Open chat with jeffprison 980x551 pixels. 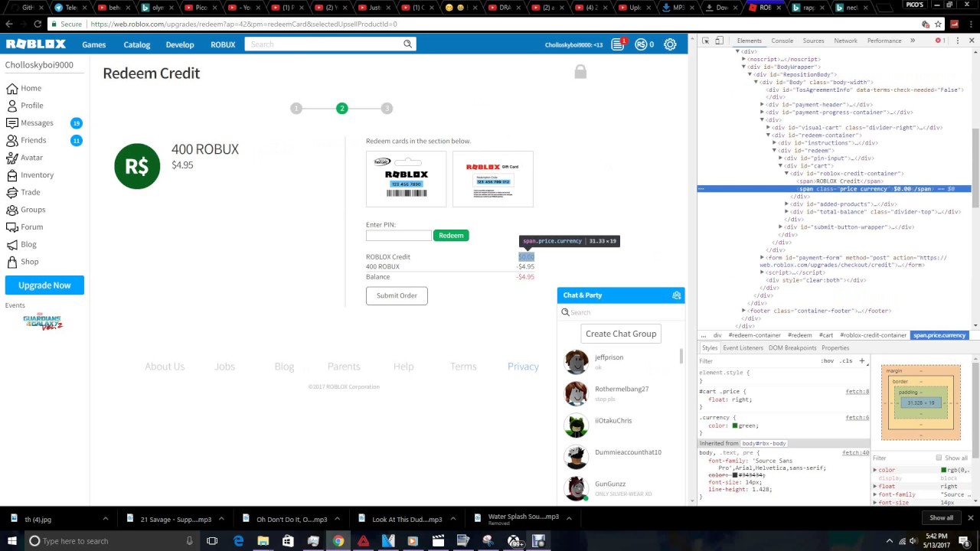click(620, 361)
